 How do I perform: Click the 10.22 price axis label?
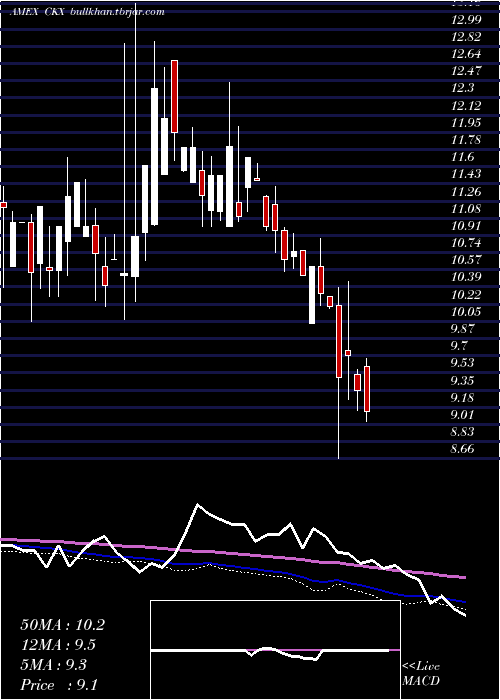(x=466, y=294)
